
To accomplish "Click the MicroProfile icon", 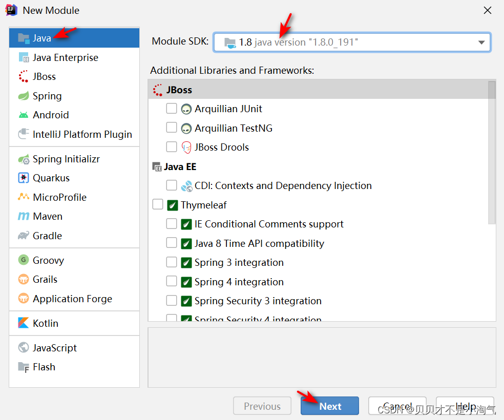I will pyautogui.click(x=24, y=197).
